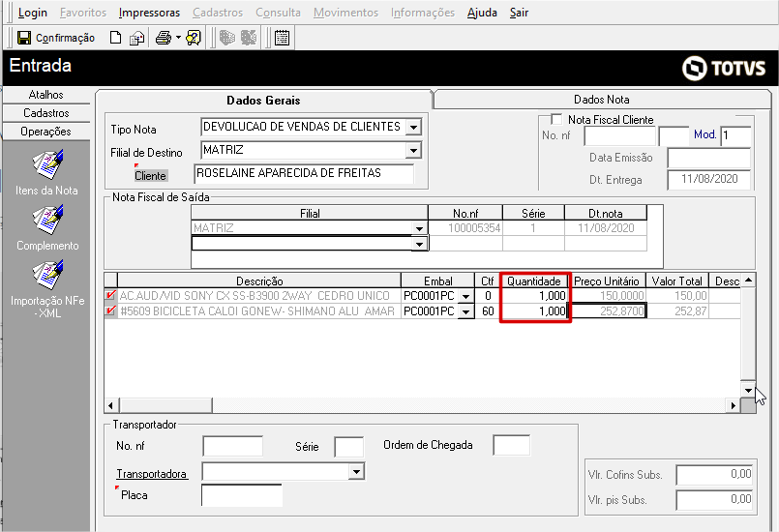Open the Movimentos menu
Viewport: 779px width, 532px height.
pyautogui.click(x=345, y=13)
